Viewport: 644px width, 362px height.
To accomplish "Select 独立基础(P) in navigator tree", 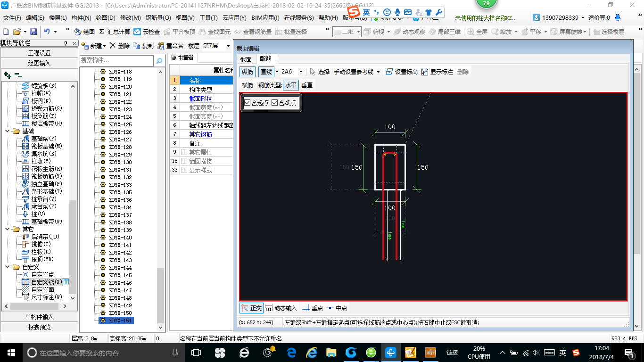I will pos(47,184).
